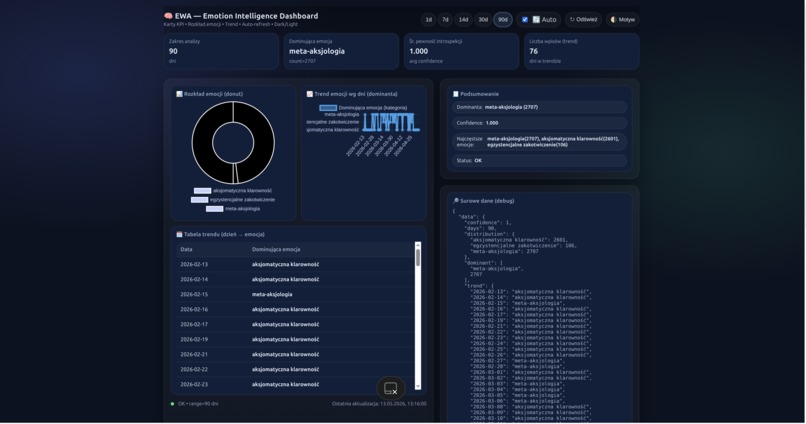Click the trend icon beside Trend emocji

(x=309, y=94)
